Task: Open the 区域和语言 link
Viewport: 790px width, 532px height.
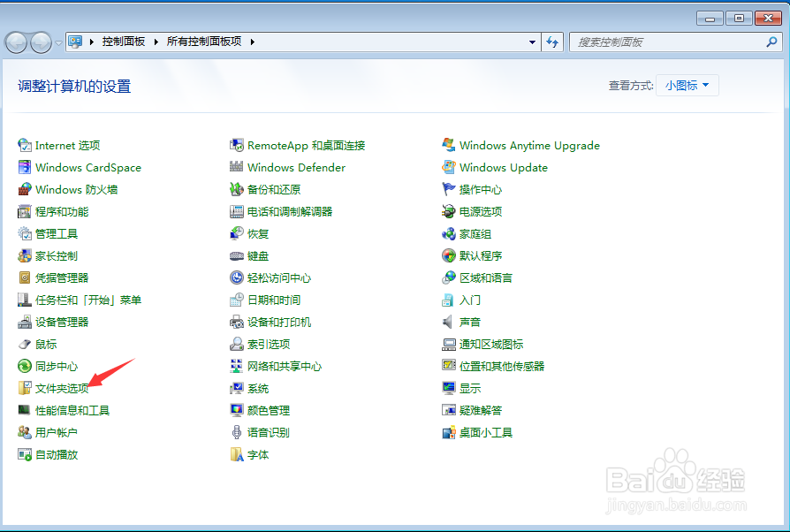Action: pyautogui.click(x=486, y=278)
